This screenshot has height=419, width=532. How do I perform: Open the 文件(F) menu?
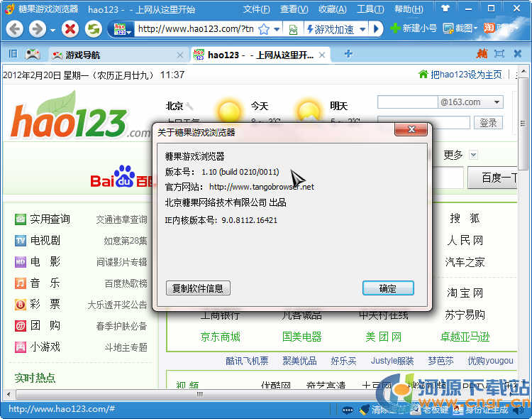(257, 9)
